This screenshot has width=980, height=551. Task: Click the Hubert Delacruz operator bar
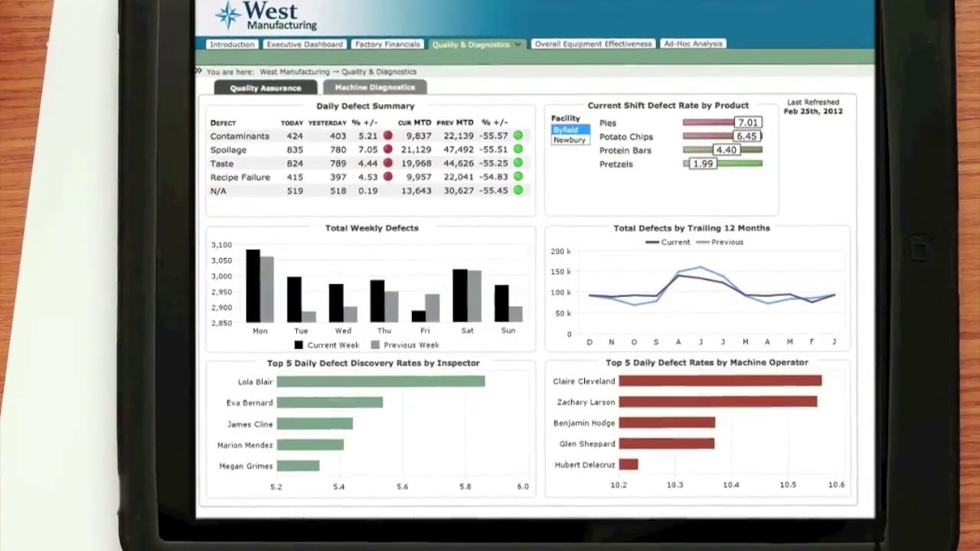point(629,465)
